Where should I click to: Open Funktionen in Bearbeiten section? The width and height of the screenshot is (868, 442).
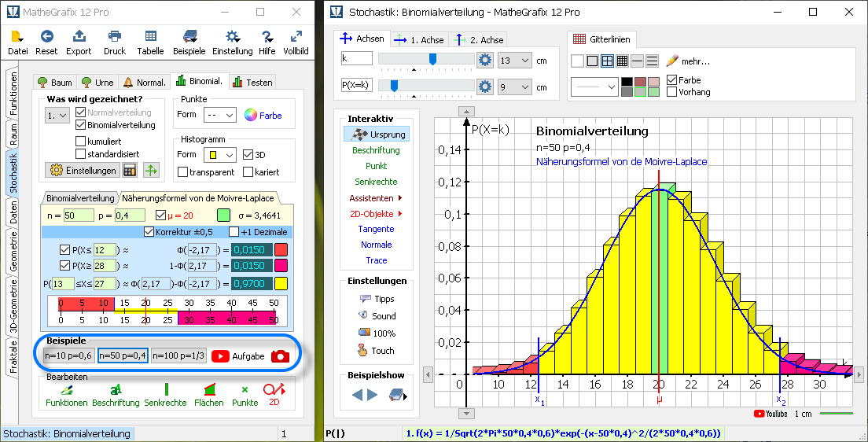coord(66,396)
